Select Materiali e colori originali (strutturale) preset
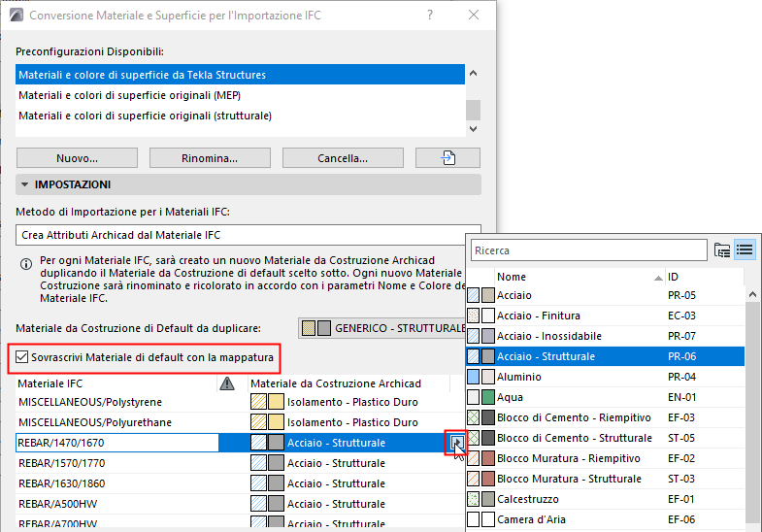Viewport: 762px width, 532px height. click(240, 116)
